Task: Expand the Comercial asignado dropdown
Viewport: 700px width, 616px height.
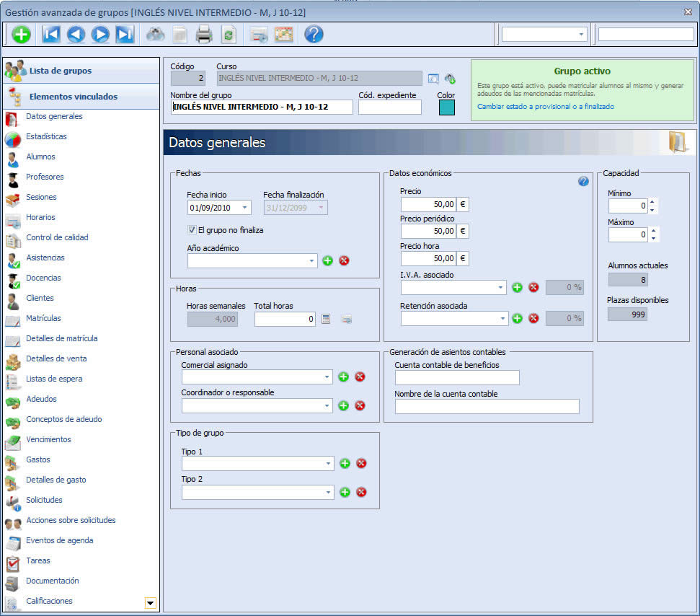Action: point(327,377)
